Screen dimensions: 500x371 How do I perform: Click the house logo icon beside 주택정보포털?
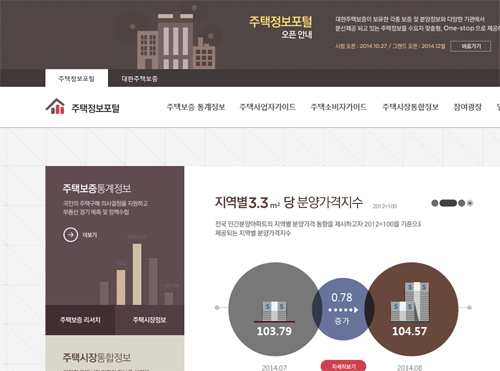(55, 106)
